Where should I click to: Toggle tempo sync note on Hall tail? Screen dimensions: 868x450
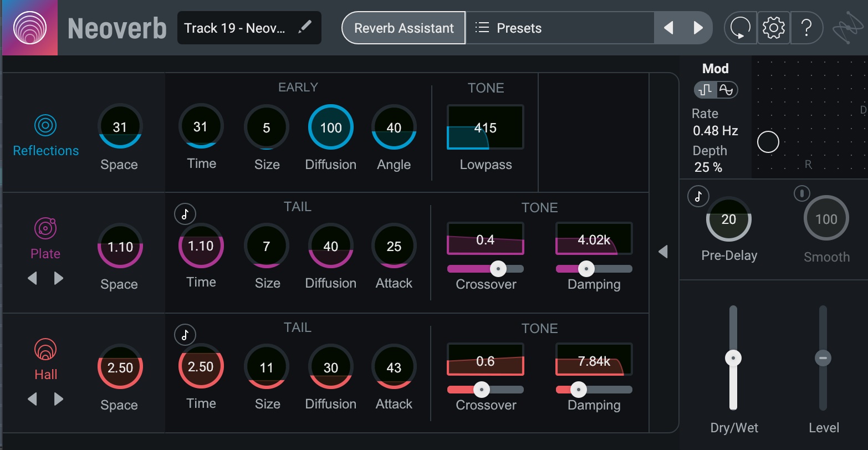pyautogui.click(x=185, y=335)
